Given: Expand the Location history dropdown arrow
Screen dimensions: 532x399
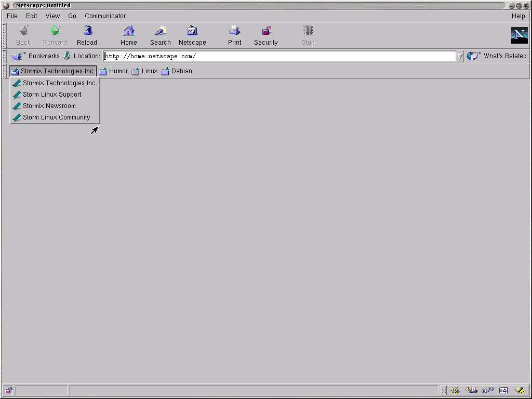Looking at the screenshot, I should point(460,56).
